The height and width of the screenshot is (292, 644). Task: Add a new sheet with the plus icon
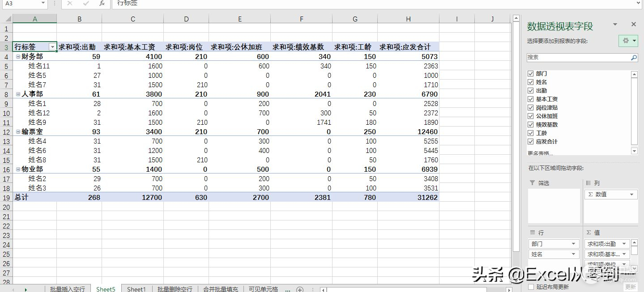(x=300, y=289)
